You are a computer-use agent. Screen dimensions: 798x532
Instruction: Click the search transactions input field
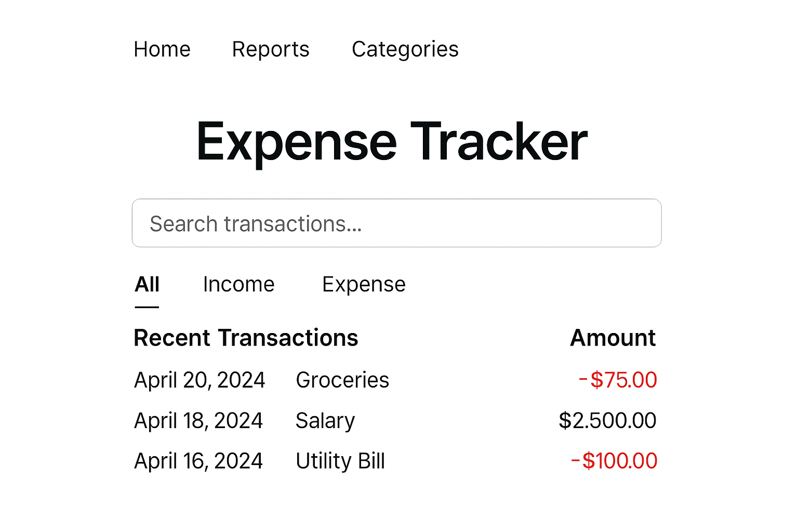click(396, 223)
